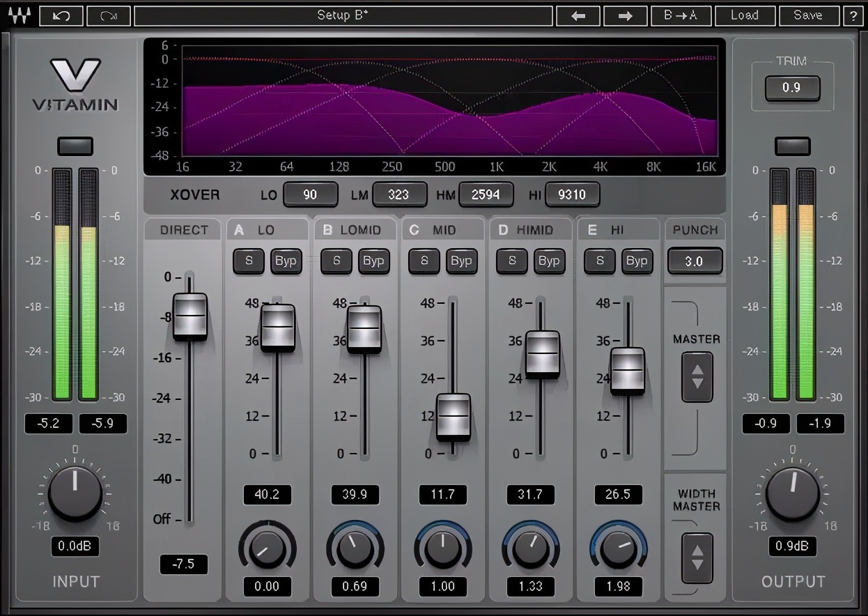Click the Vitamin logo

[x=75, y=84]
